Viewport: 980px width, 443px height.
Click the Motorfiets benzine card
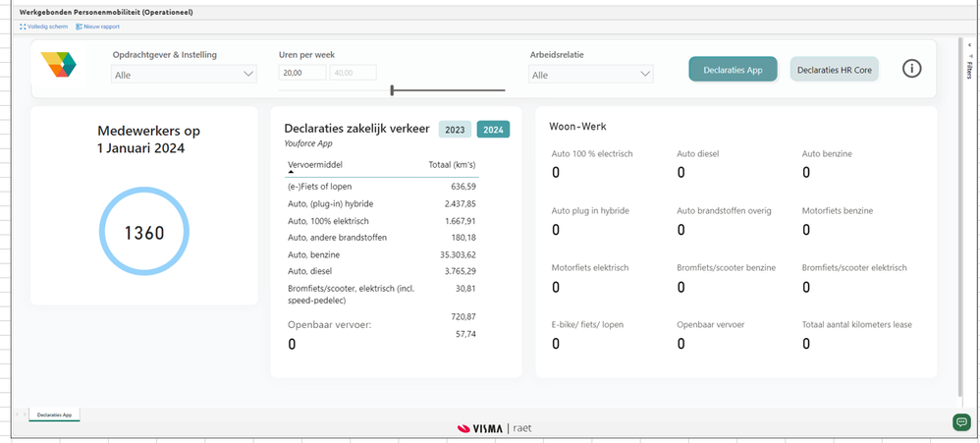pos(838,221)
